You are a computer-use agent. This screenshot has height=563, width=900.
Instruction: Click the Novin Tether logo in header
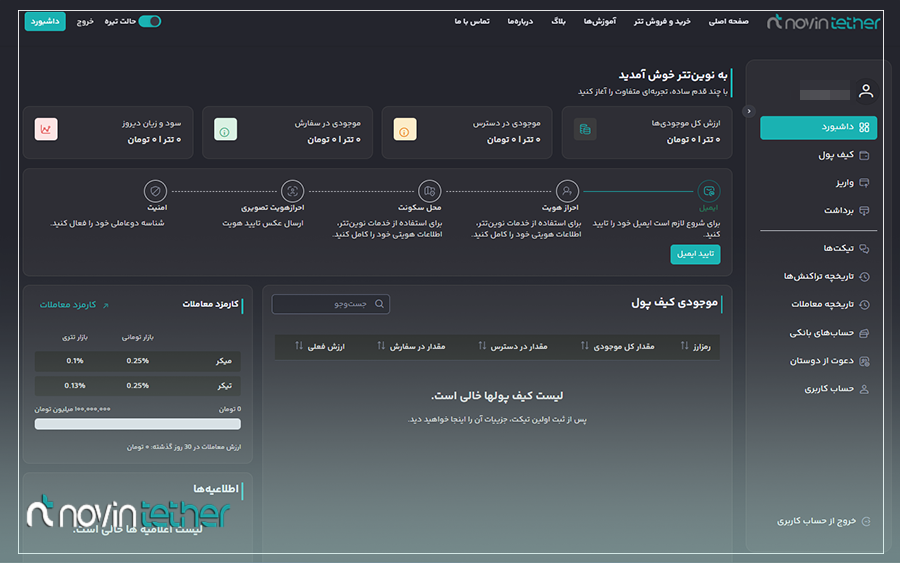pyautogui.click(x=823, y=22)
